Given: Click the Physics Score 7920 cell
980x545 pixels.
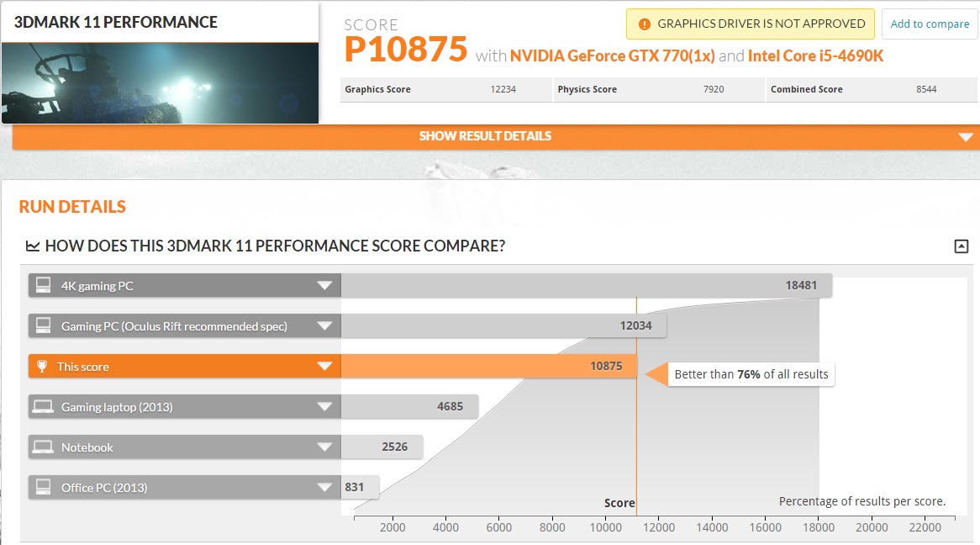Looking at the screenshot, I should click(x=659, y=89).
